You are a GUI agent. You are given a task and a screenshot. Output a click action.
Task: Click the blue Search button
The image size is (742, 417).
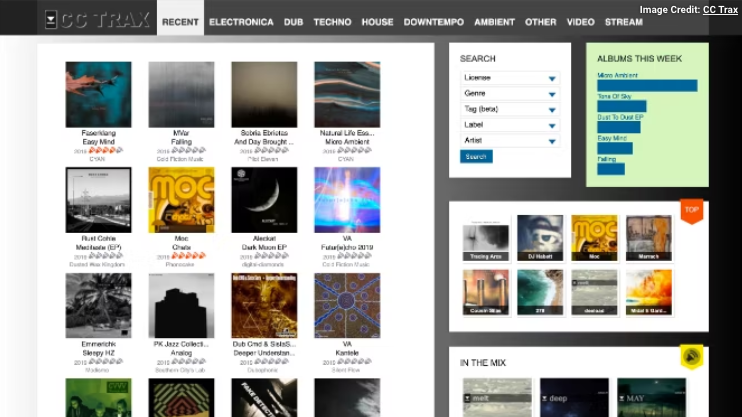[476, 157]
